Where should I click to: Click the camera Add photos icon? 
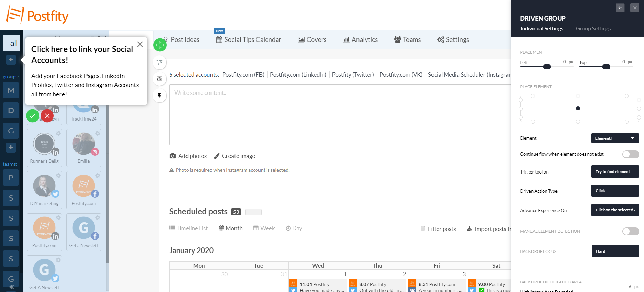(173, 156)
